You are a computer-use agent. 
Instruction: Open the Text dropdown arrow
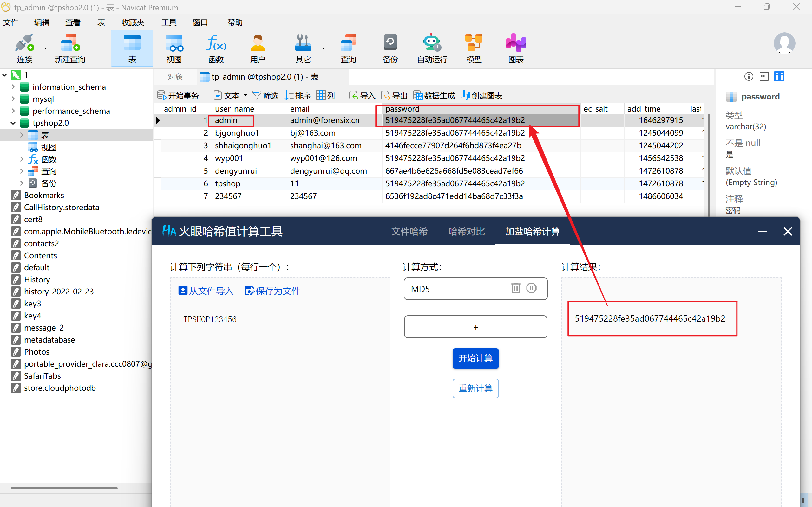point(245,96)
